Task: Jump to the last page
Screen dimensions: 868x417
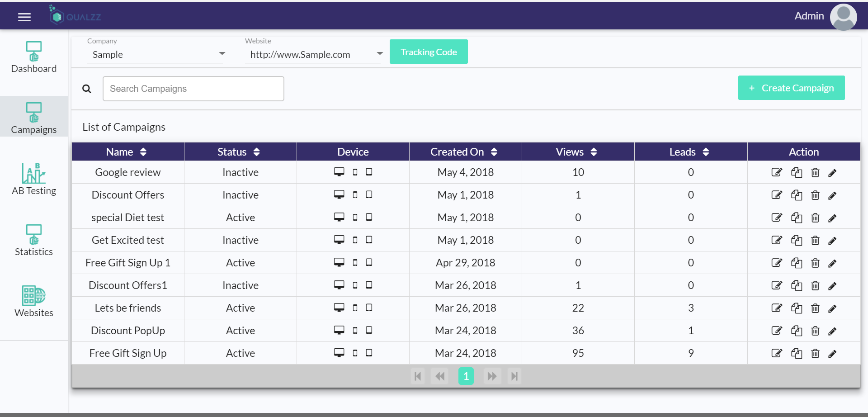Action: [x=514, y=376]
